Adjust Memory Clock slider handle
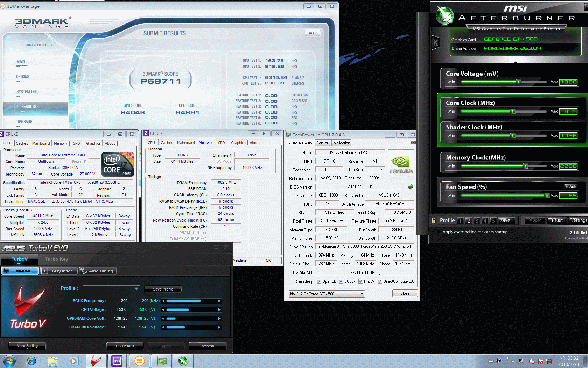The width and height of the screenshot is (588, 368). (526, 166)
